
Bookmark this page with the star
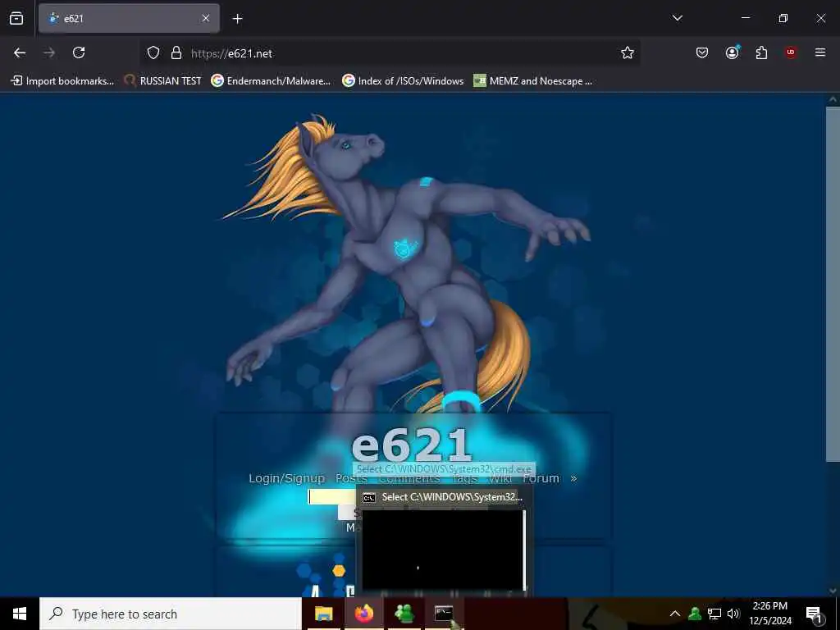628,52
